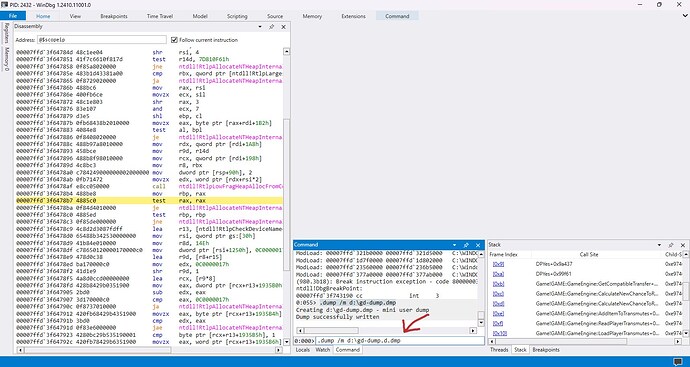Select the 'shr rsi, 4' instruction line
The image size is (690, 367).
tap(149, 52)
